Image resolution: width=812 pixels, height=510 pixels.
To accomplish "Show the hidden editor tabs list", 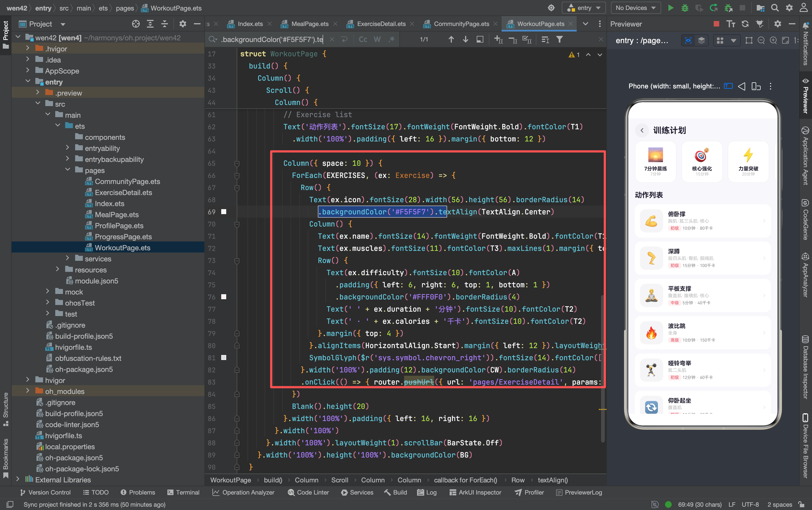I will coord(586,23).
